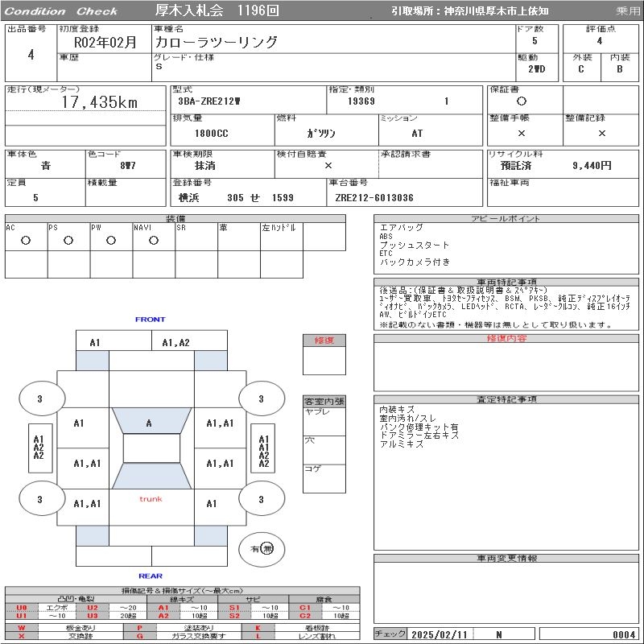644x644 pixels.
Task: Click 'バックカメラ付き' in appeal points
Action: 415,262
